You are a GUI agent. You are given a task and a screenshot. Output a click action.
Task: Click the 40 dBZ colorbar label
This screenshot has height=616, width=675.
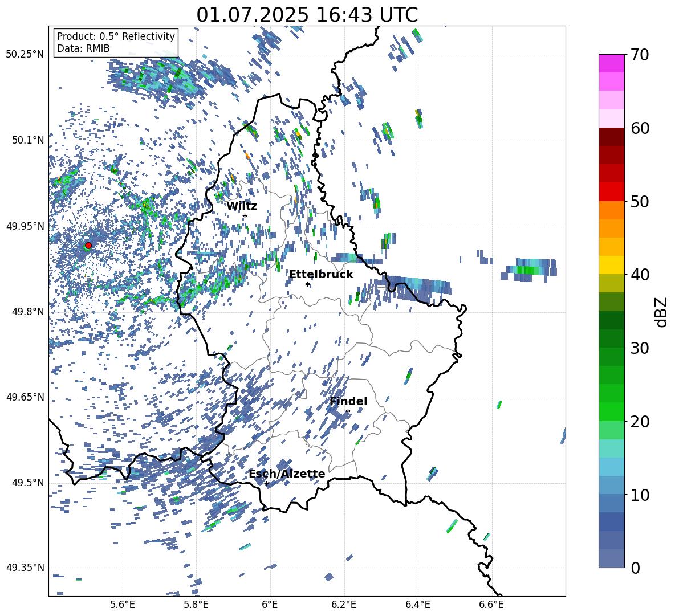pyautogui.click(x=640, y=275)
